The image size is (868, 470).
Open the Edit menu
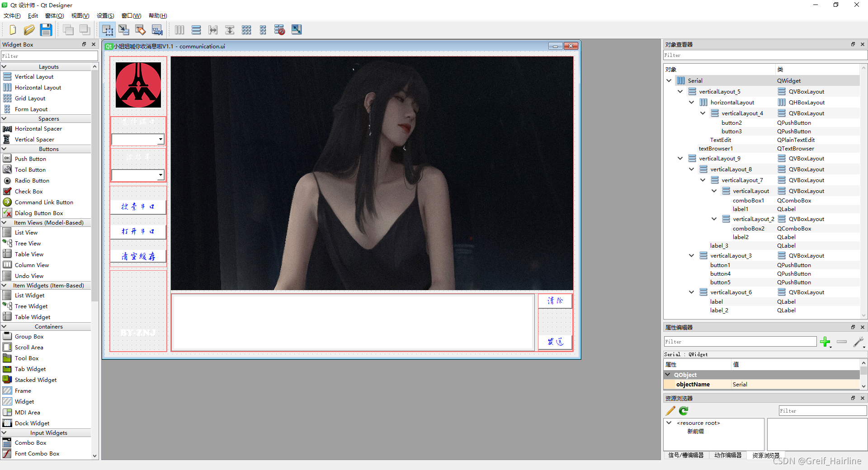[x=33, y=16]
